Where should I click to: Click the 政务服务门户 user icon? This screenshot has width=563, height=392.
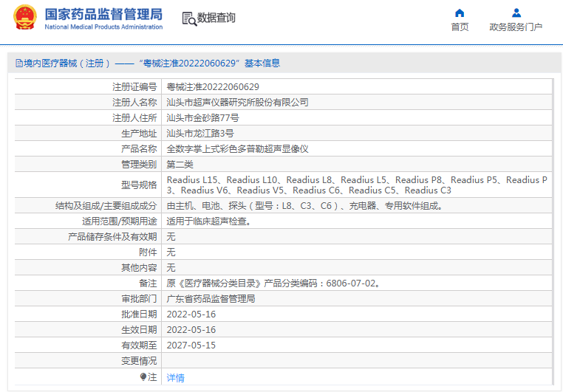[516, 13]
